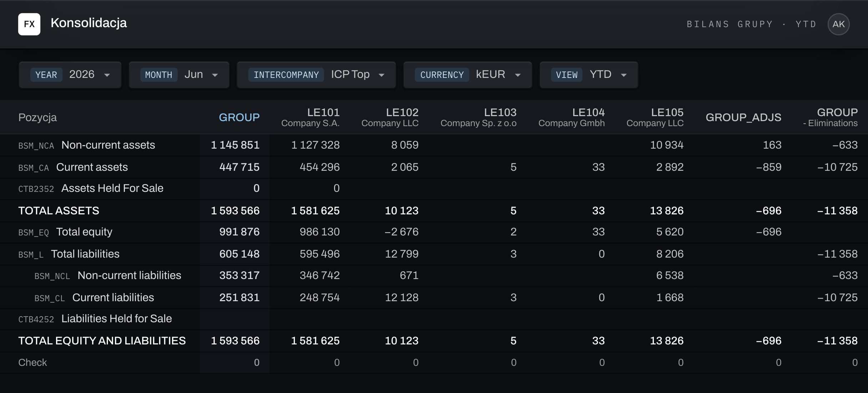Image resolution: width=868 pixels, height=393 pixels.
Task: Click the Konsolidacja app title
Action: click(89, 23)
